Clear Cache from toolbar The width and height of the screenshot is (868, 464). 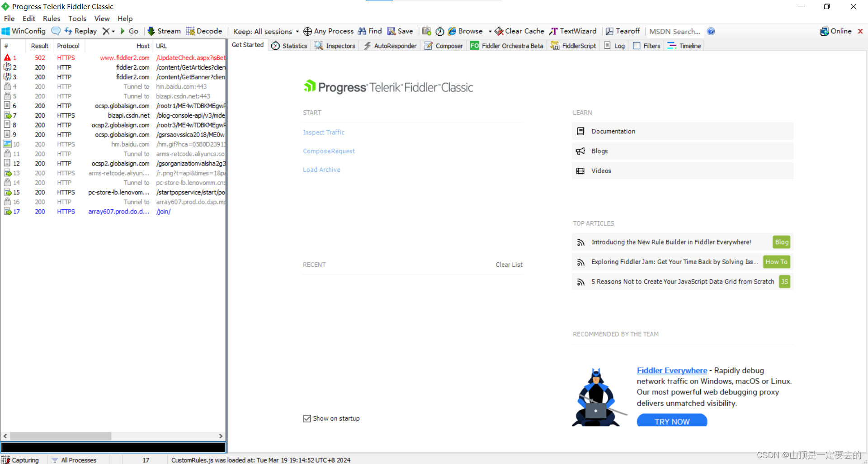coord(519,31)
